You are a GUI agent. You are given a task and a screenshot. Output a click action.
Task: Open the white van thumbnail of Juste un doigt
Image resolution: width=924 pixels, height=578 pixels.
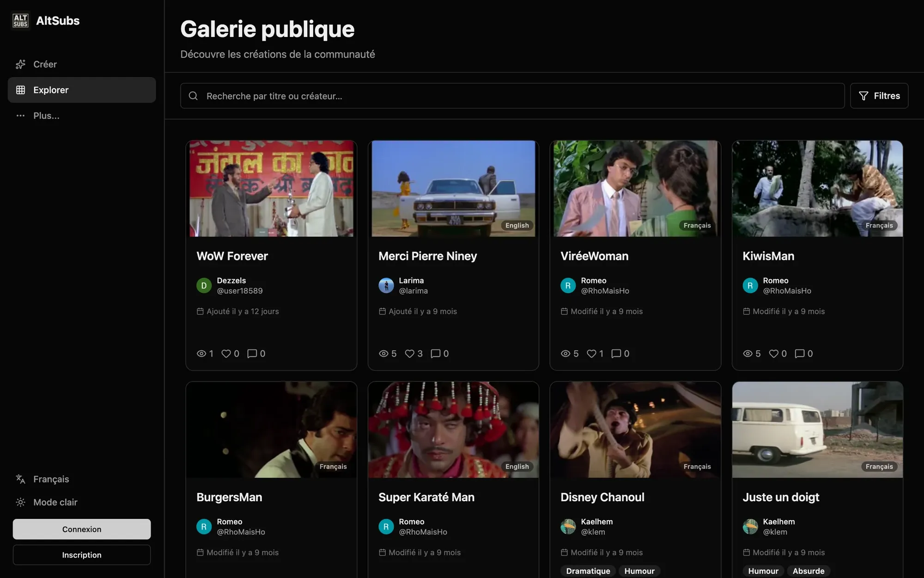[x=817, y=430]
